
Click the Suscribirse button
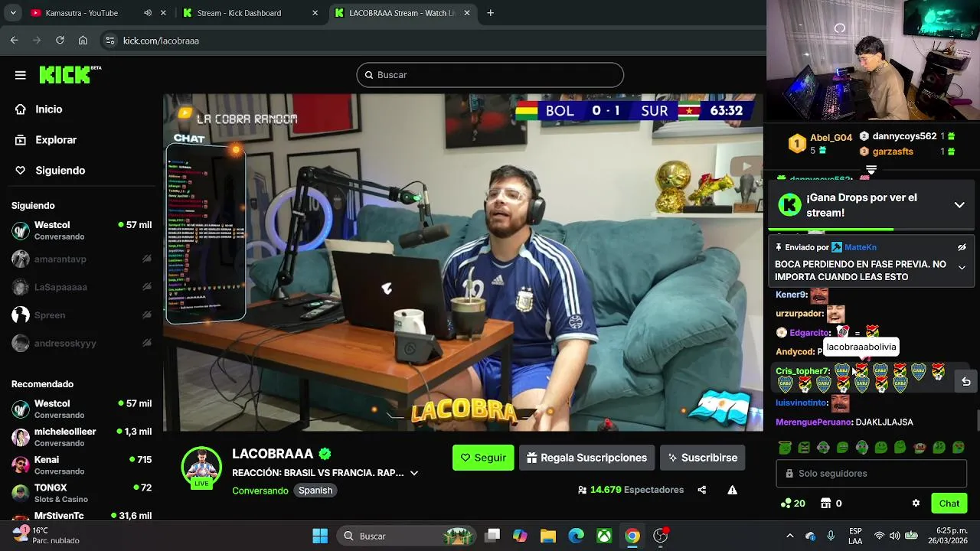point(702,458)
